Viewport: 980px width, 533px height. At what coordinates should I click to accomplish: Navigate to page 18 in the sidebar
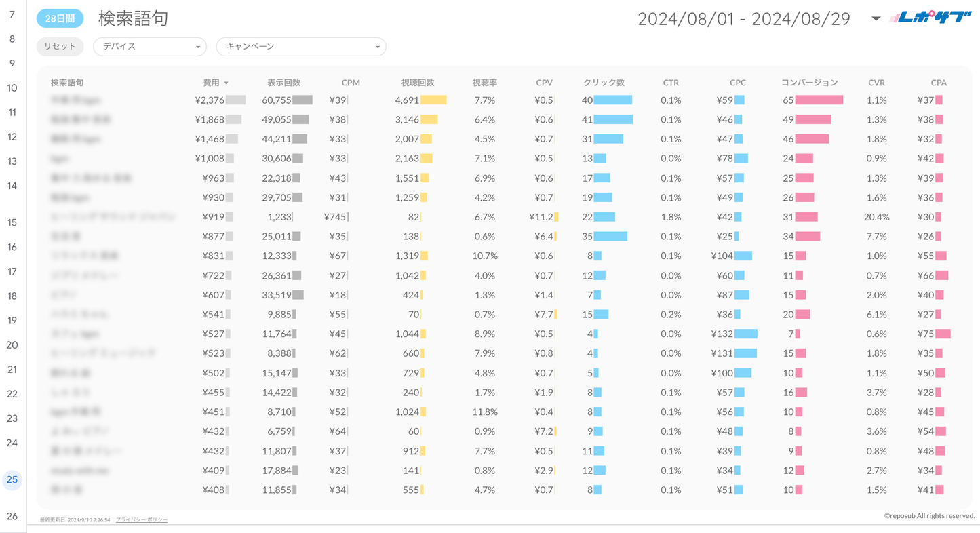point(12,296)
